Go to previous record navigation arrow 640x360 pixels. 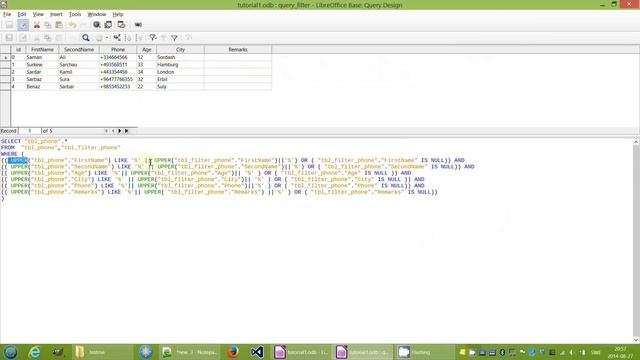113,131
